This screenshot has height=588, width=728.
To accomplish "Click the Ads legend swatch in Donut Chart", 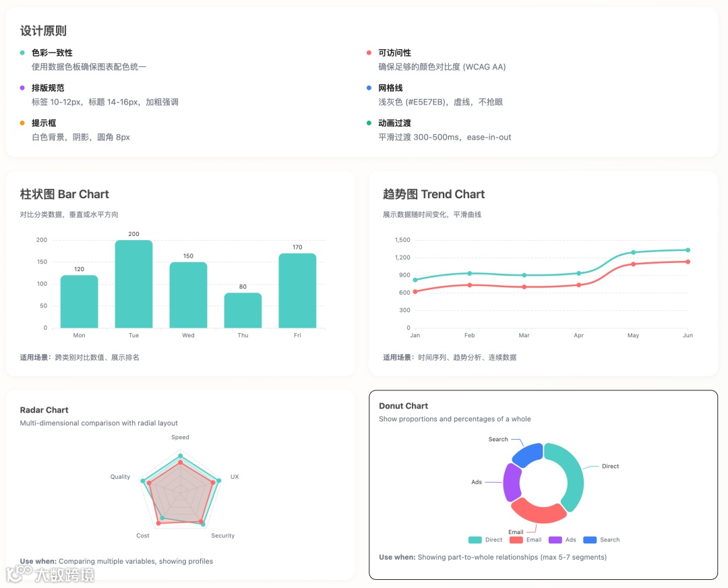I will coord(555,539).
